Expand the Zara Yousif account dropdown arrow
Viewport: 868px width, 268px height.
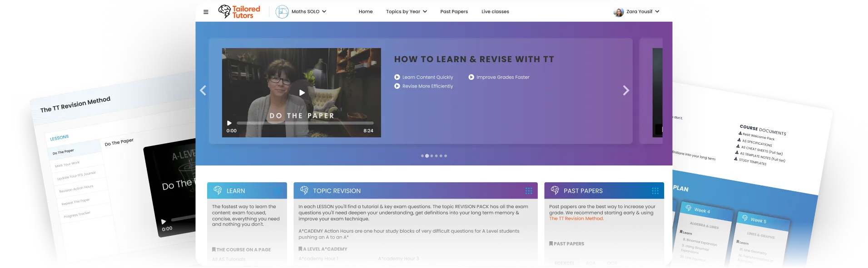point(657,11)
